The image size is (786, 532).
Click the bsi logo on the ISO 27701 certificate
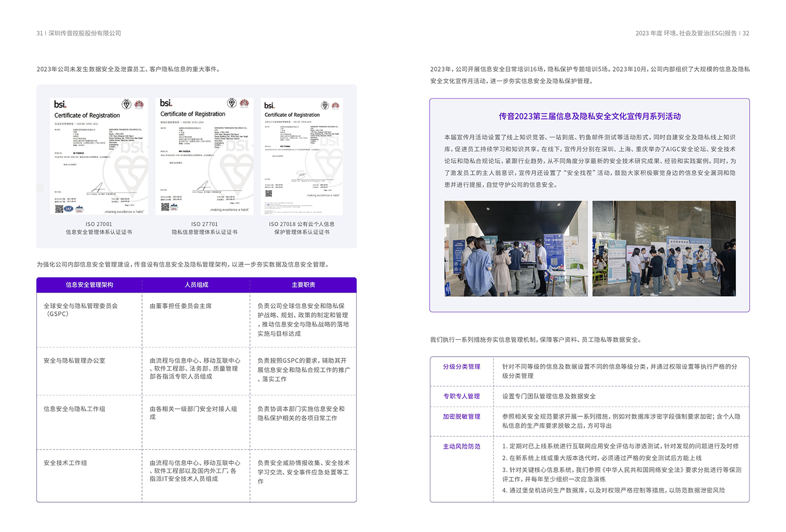pyautogui.click(x=166, y=103)
